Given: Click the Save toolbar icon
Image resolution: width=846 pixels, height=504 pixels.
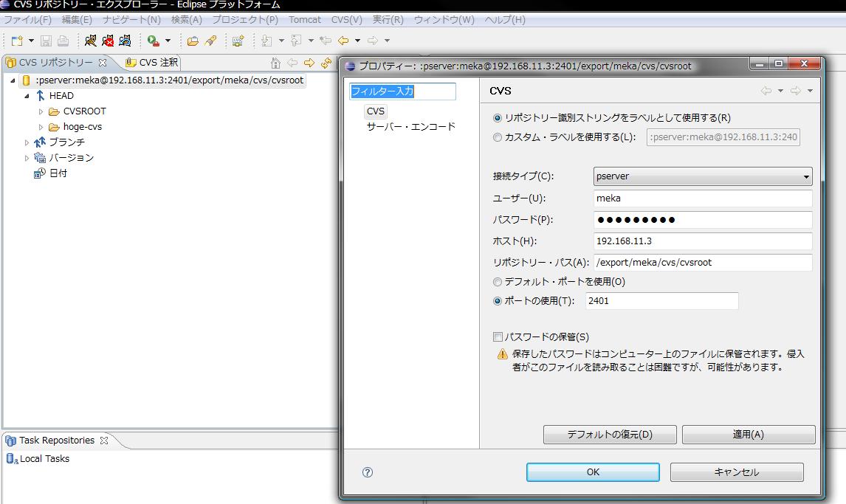Looking at the screenshot, I should tap(46, 41).
